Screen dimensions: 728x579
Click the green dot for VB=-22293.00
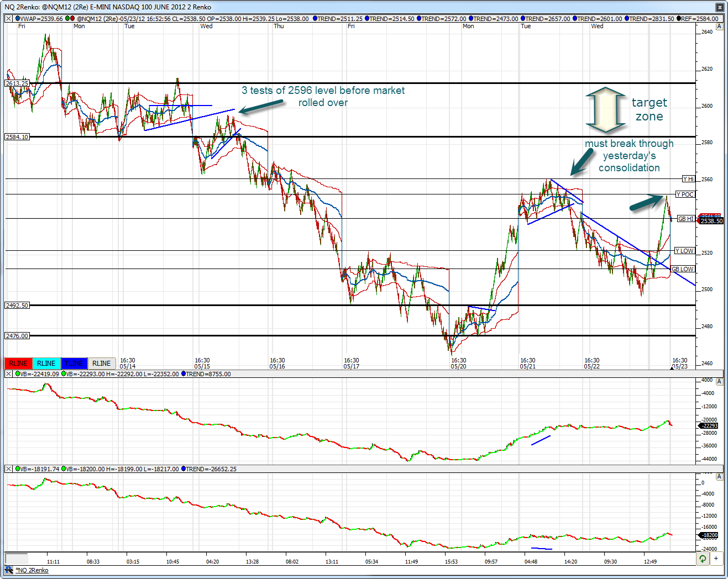(x=64, y=374)
